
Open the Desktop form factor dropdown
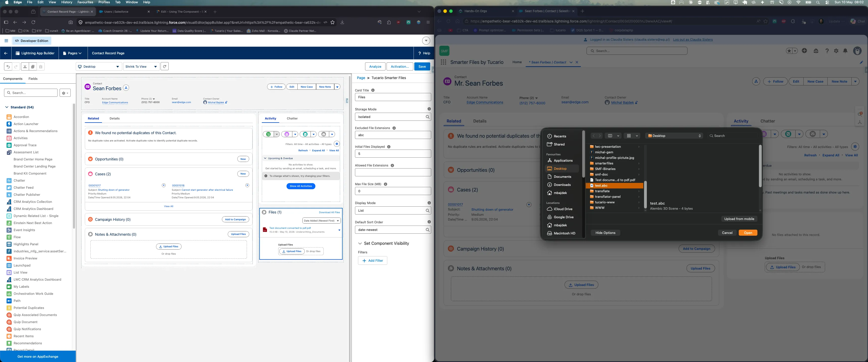99,66
